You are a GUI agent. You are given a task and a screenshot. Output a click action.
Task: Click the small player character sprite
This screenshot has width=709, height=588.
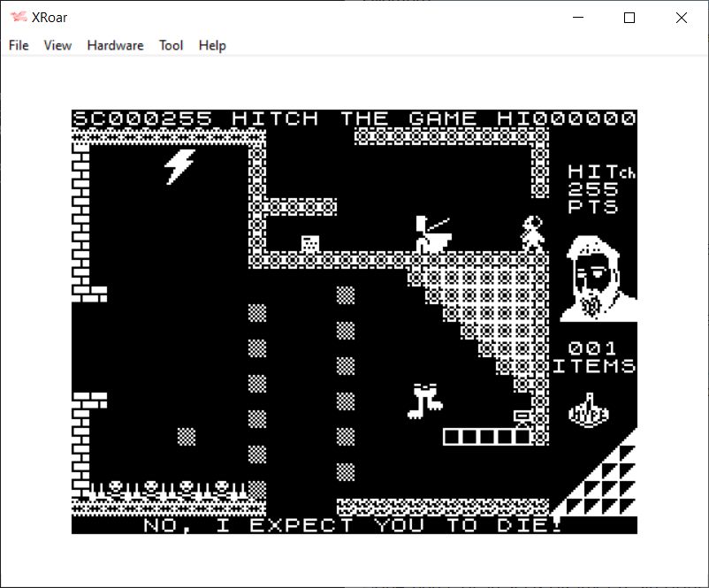pyautogui.click(x=532, y=233)
